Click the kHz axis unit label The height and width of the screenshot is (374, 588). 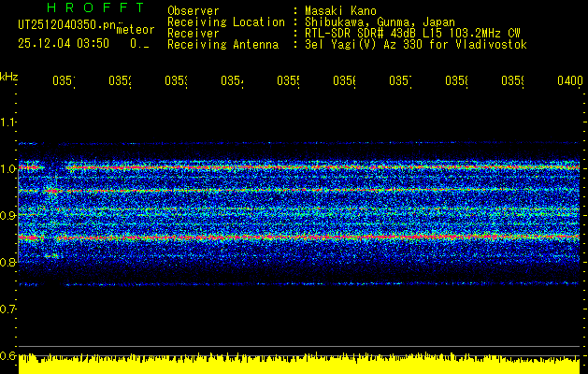click(8, 77)
